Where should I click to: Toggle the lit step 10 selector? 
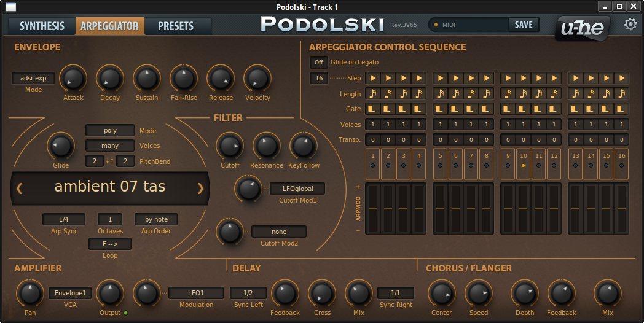pos(524,164)
